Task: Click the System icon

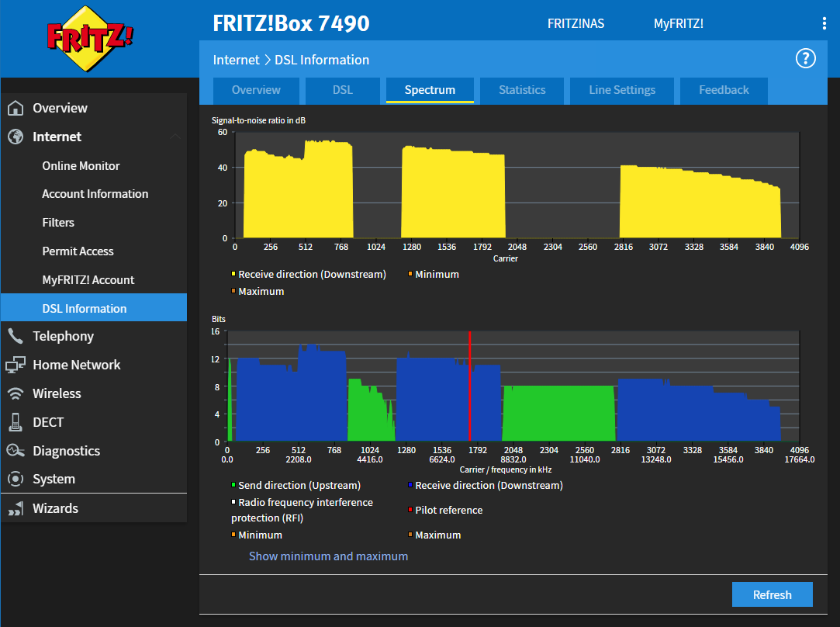Action: point(16,479)
